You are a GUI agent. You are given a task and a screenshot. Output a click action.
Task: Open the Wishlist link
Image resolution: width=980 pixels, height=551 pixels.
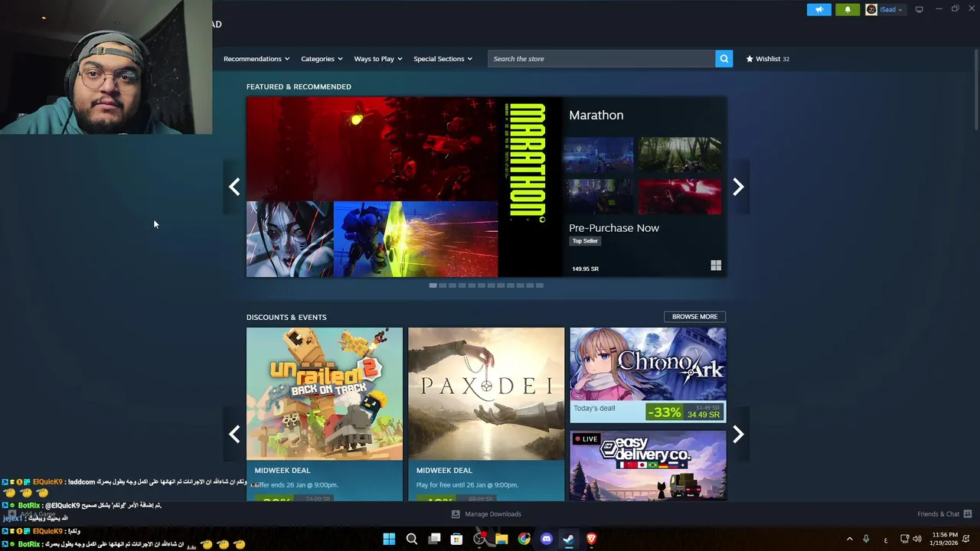click(x=768, y=59)
